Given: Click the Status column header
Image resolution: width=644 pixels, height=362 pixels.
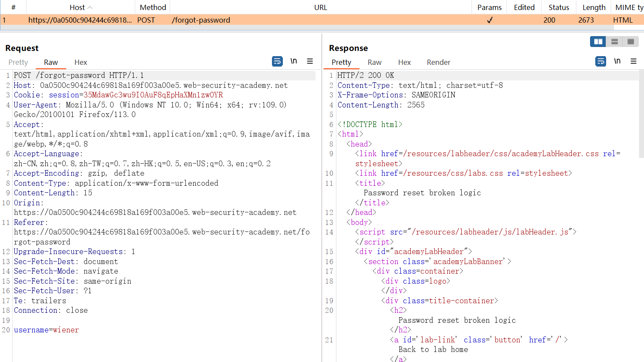Looking at the screenshot, I should pos(559,7).
